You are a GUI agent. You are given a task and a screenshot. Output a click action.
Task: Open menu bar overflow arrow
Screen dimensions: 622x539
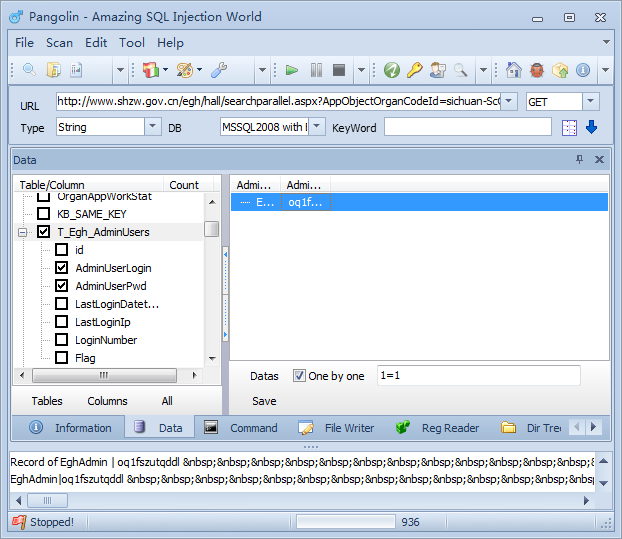point(606,42)
